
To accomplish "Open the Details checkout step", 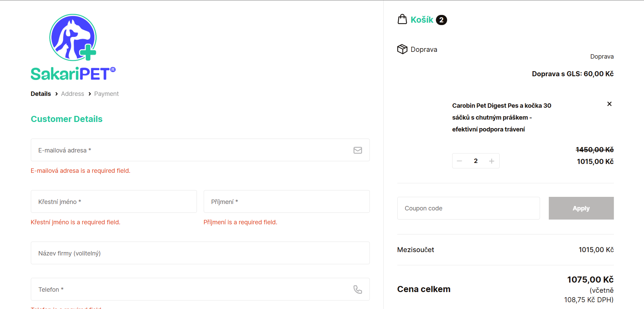I will (x=41, y=94).
